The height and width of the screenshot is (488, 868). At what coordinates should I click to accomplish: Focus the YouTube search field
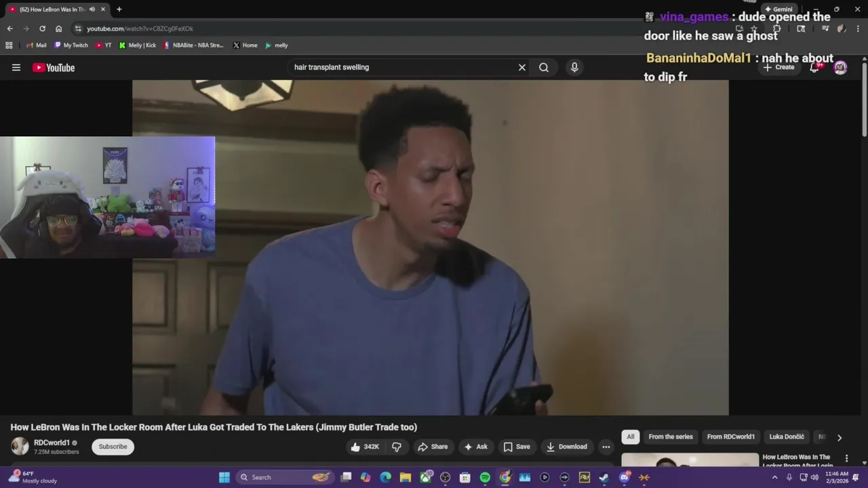[400, 67]
